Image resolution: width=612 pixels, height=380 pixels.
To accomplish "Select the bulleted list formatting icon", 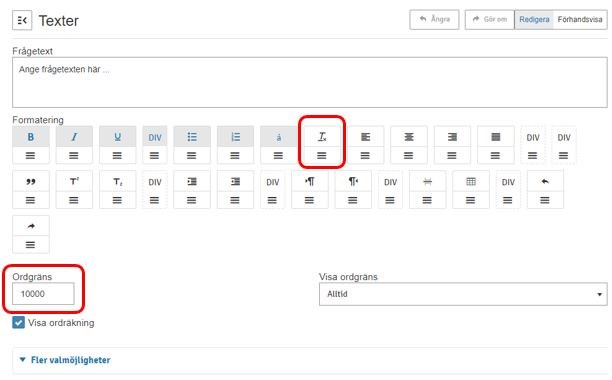I will [x=192, y=137].
